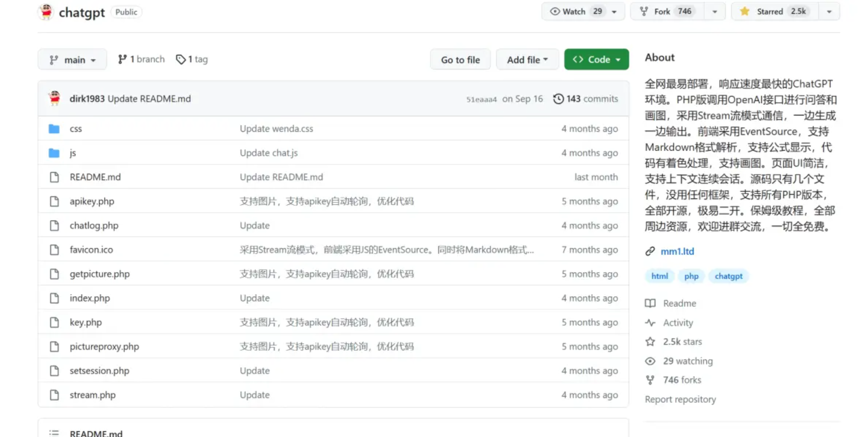868x437 pixels.
Task: Open chatlog.php file name
Action: (94, 226)
